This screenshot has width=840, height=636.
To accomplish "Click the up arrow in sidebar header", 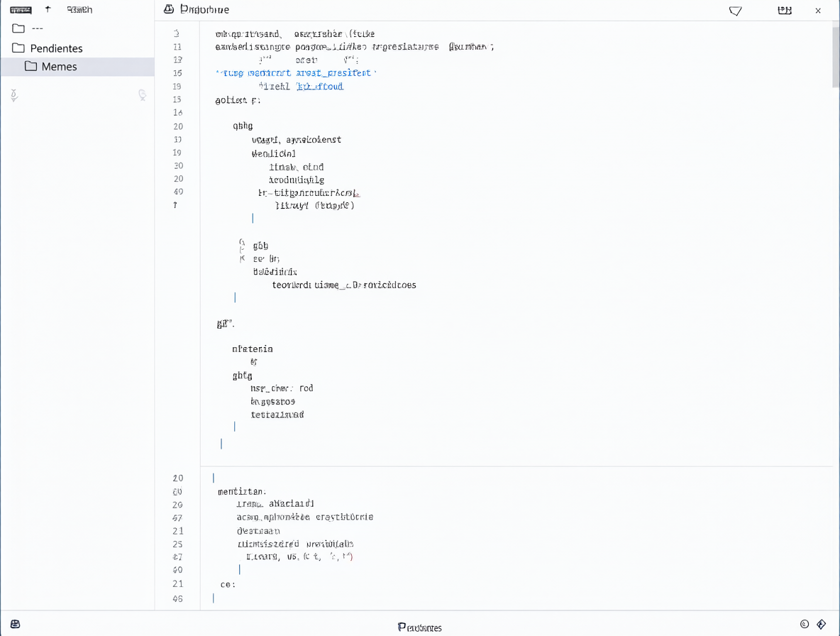I will (x=48, y=9).
